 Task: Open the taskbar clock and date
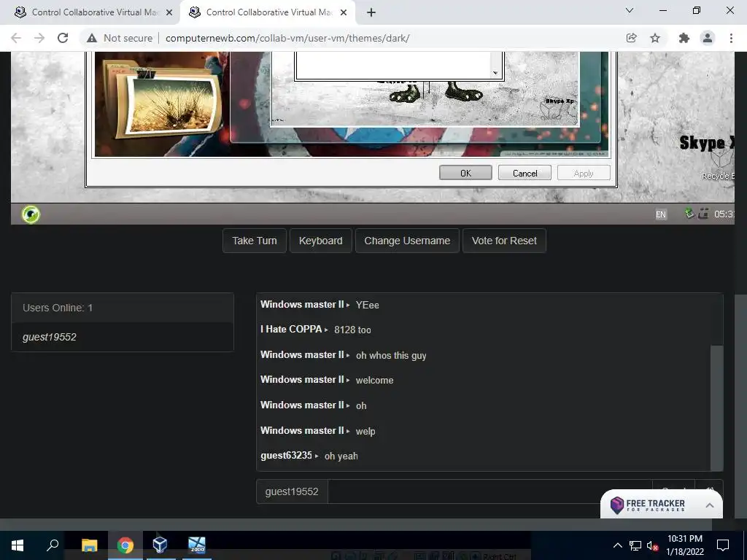[684, 545]
